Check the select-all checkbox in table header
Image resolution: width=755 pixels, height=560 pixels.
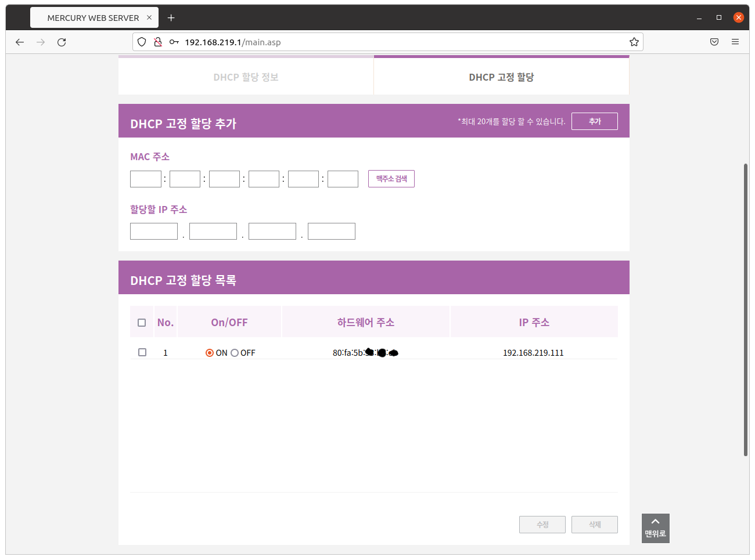pyautogui.click(x=142, y=323)
